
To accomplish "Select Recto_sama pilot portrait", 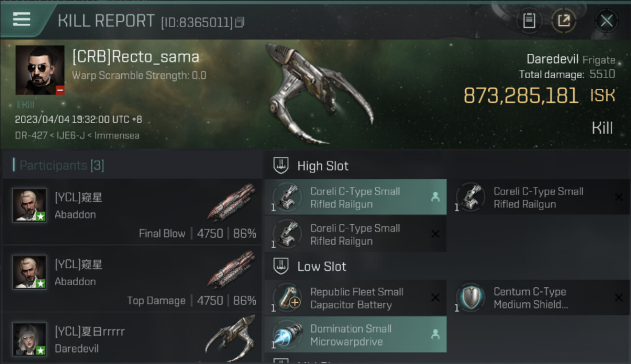I will click(x=40, y=70).
